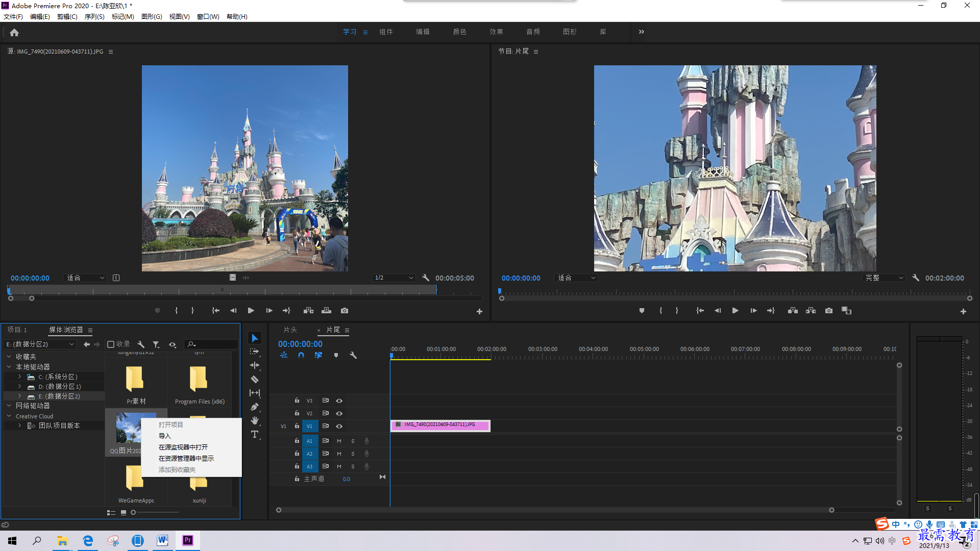This screenshot has height=551, width=980.
Task: Click Insert button in source monitor
Action: (308, 311)
